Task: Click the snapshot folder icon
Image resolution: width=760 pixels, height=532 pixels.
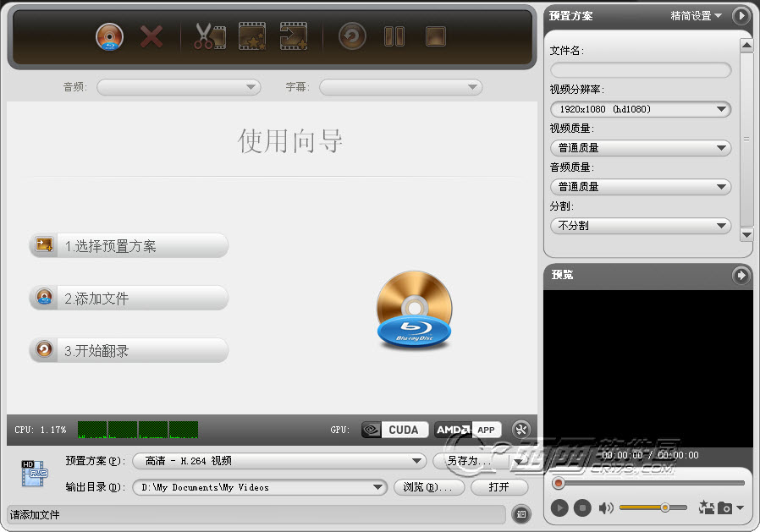Action: (706, 507)
